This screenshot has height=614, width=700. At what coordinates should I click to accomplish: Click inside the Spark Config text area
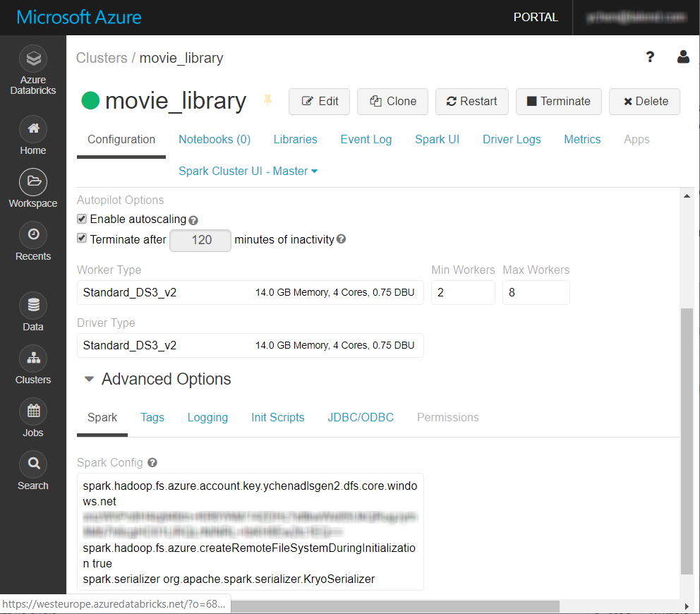[x=250, y=532]
